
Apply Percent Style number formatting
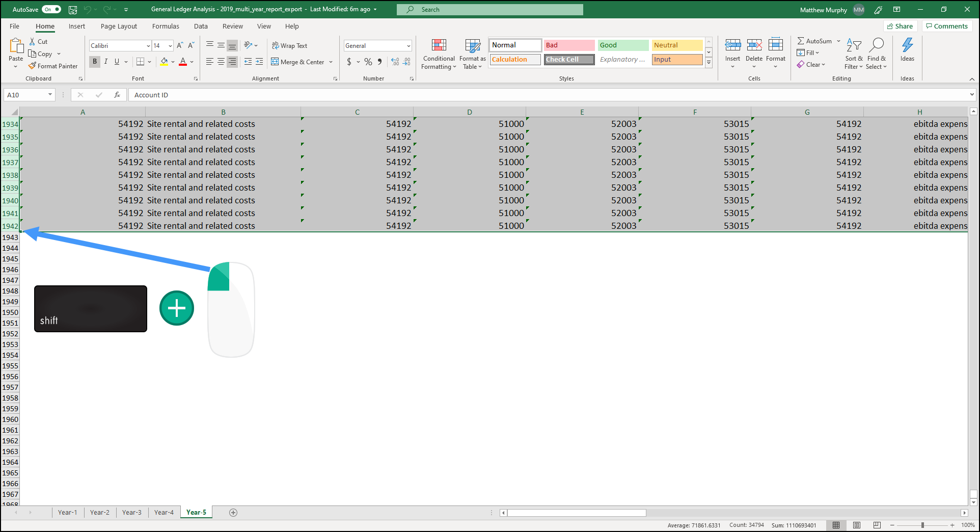pos(368,62)
